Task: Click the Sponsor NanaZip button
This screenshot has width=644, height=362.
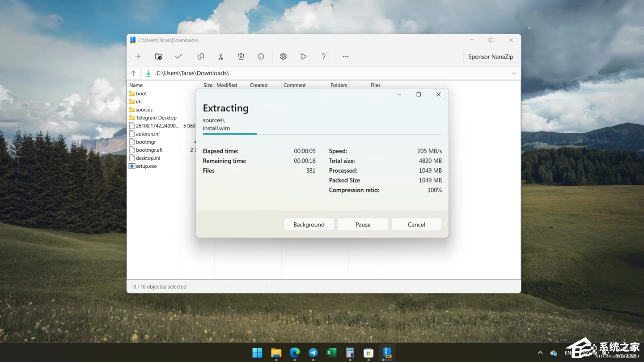Action: 490,57
